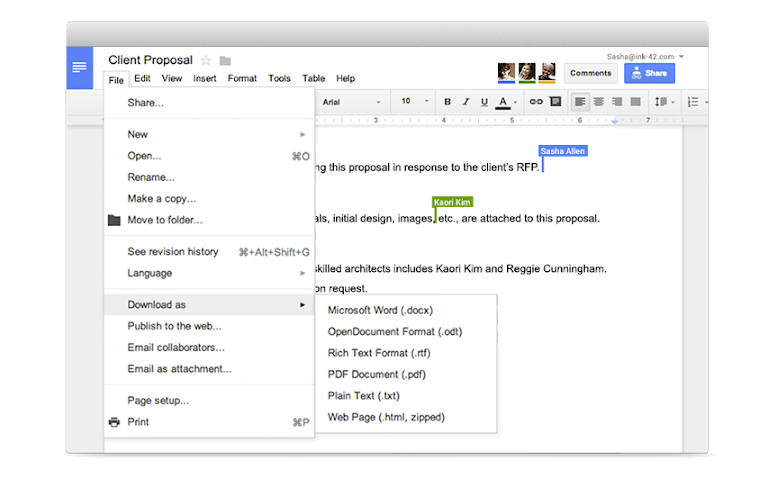The image size is (768, 479).
Task: Open the font family dropdown showing Arial
Action: point(351,102)
